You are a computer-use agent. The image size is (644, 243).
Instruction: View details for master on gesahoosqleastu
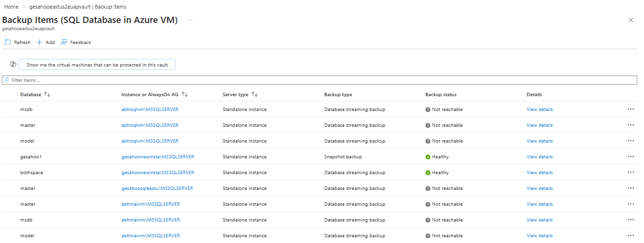[540, 188]
